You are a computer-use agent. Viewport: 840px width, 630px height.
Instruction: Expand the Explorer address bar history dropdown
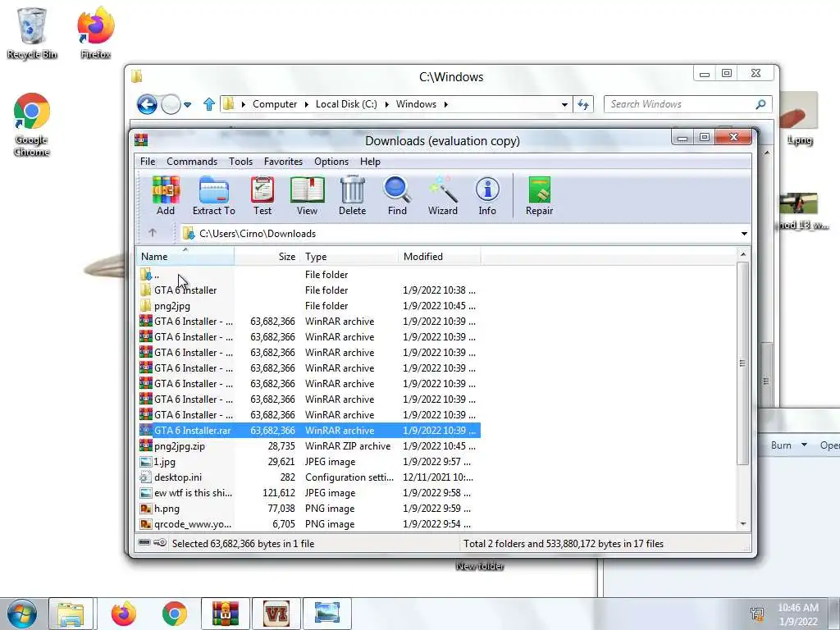coord(564,104)
